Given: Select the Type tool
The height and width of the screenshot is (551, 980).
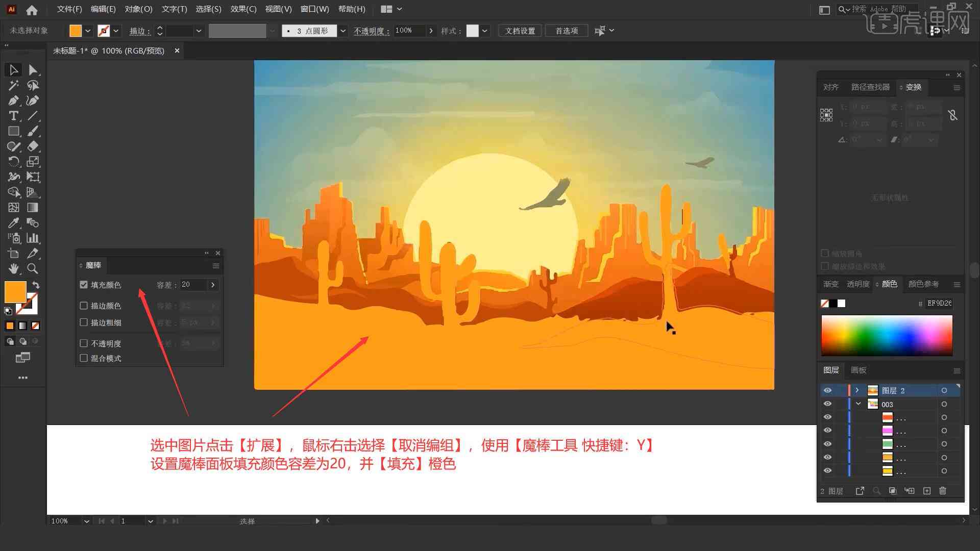Looking at the screenshot, I should pos(13,116).
